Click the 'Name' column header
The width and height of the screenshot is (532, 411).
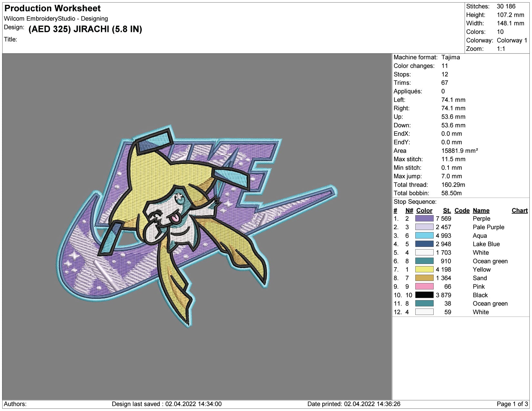tap(481, 210)
